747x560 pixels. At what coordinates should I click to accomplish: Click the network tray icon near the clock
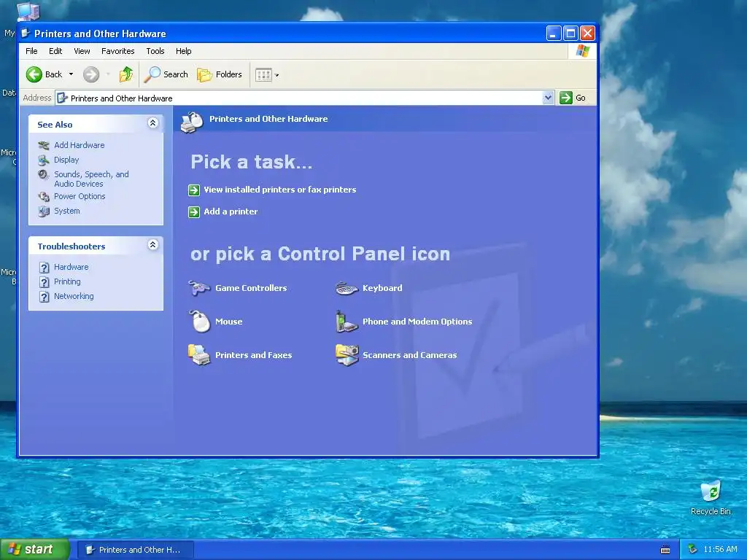(692, 549)
